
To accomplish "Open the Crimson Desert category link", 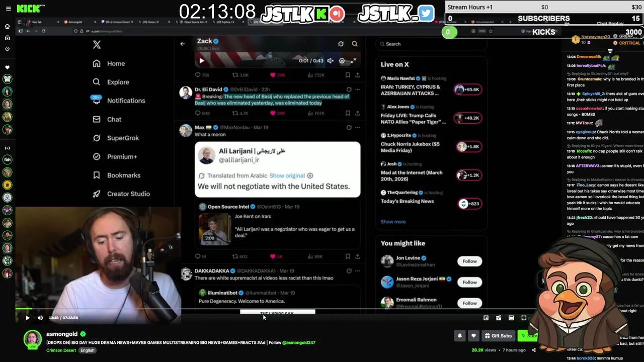I will pyautogui.click(x=61, y=350).
